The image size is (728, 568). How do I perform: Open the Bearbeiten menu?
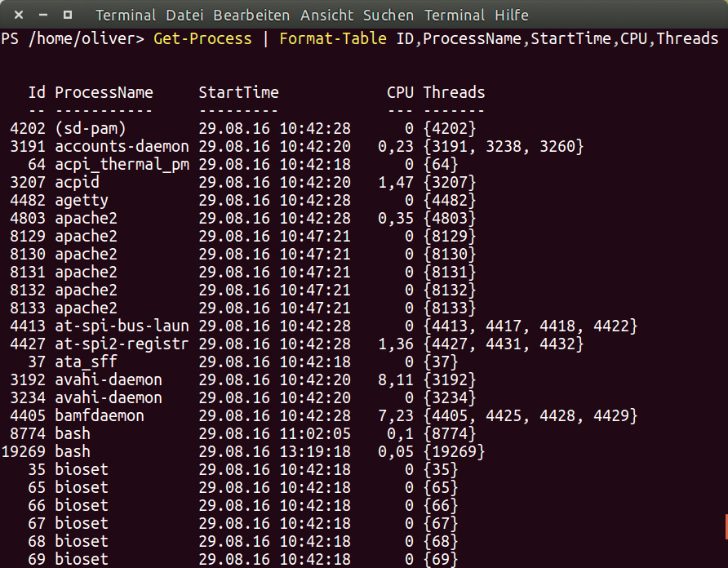click(251, 16)
